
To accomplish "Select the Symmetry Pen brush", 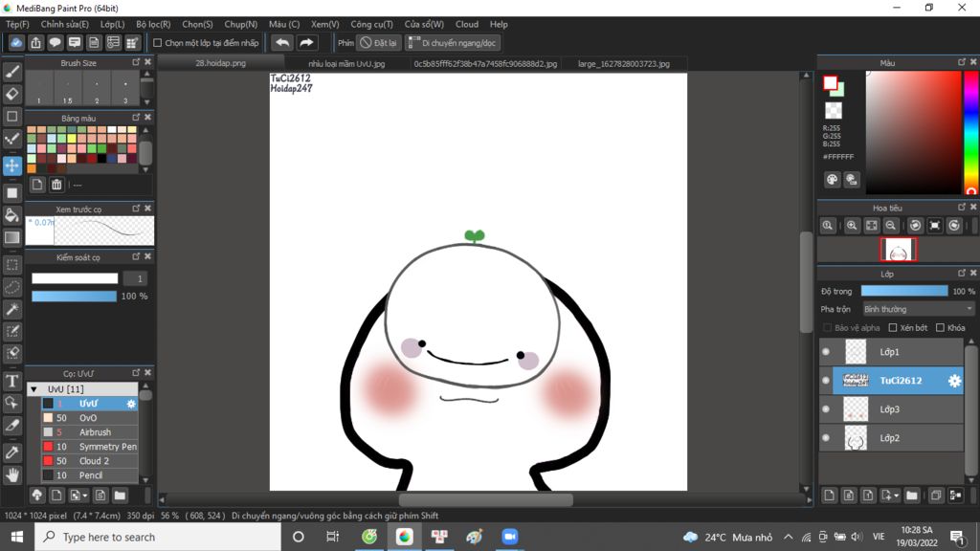I will click(x=89, y=447).
